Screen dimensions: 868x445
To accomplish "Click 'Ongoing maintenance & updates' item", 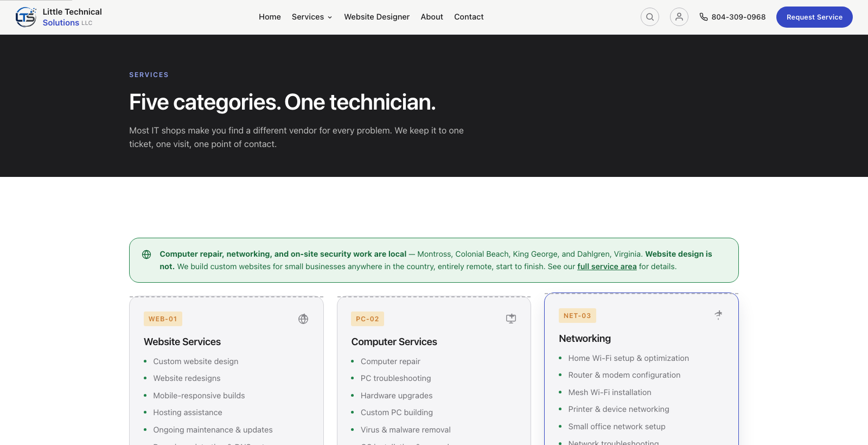I will [x=213, y=430].
